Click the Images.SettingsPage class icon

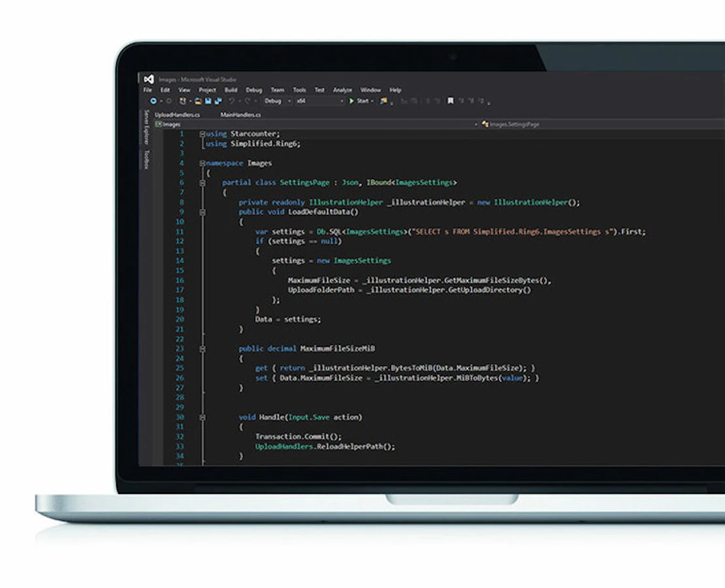click(485, 124)
